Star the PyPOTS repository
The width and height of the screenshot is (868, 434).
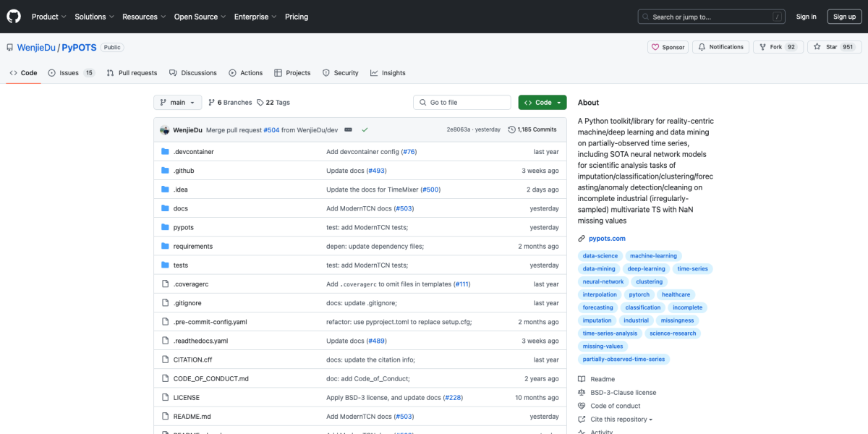click(833, 46)
